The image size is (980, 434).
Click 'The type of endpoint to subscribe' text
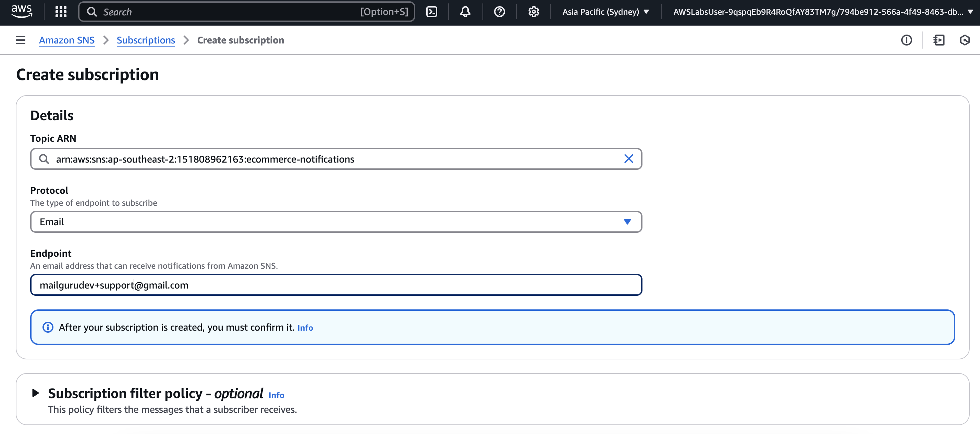tap(94, 203)
